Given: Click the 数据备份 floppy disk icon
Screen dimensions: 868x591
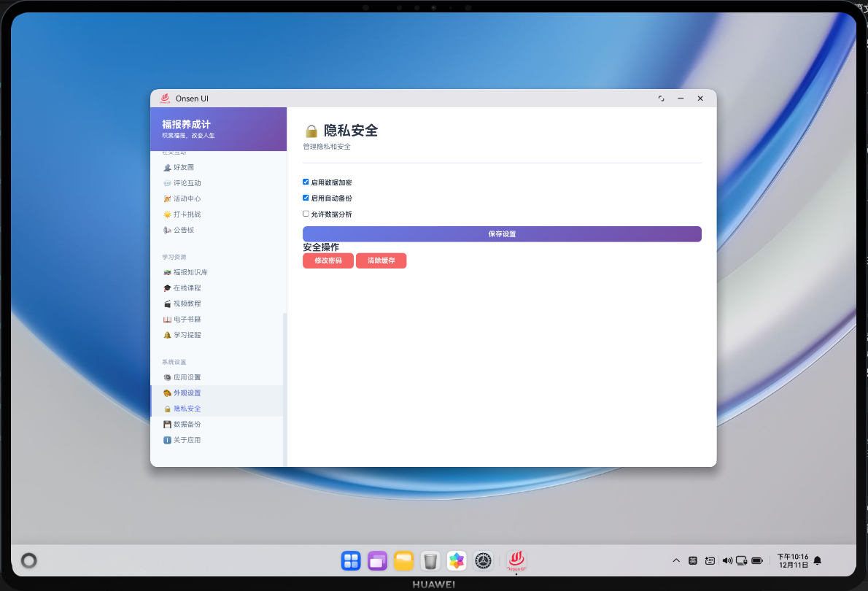Looking at the screenshot, I should click(167, 424).
